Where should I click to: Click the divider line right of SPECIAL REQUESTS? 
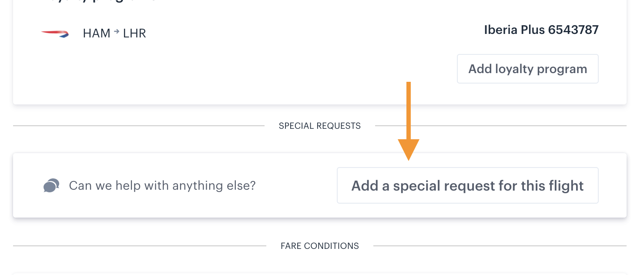pyautogui.click(x=501, y=126)
